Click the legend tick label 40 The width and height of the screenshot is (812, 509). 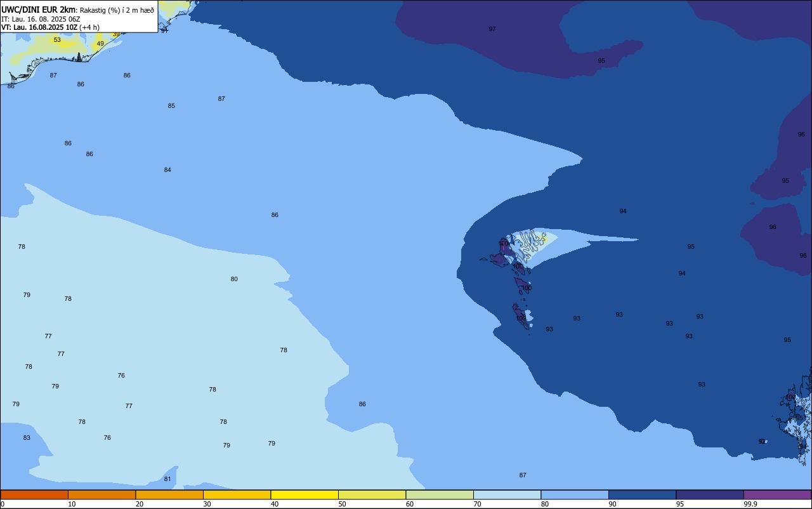click(275, 504)
